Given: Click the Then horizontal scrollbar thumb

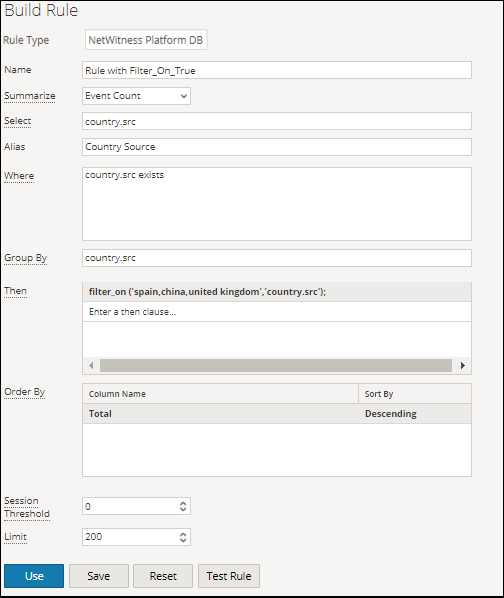Looking at the screenshot, I should 276,365.
